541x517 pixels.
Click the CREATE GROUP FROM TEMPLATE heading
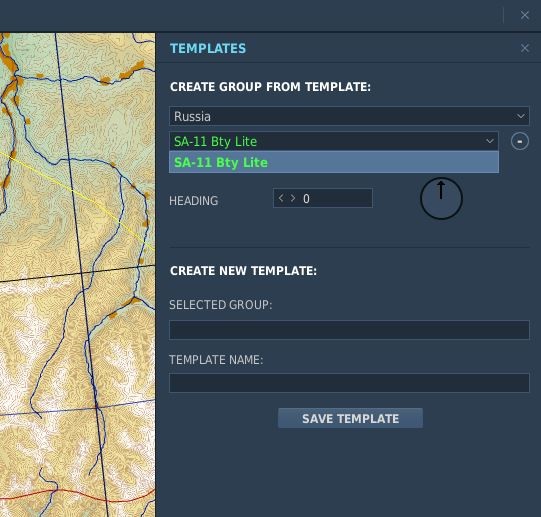click(x=270, y=87)
